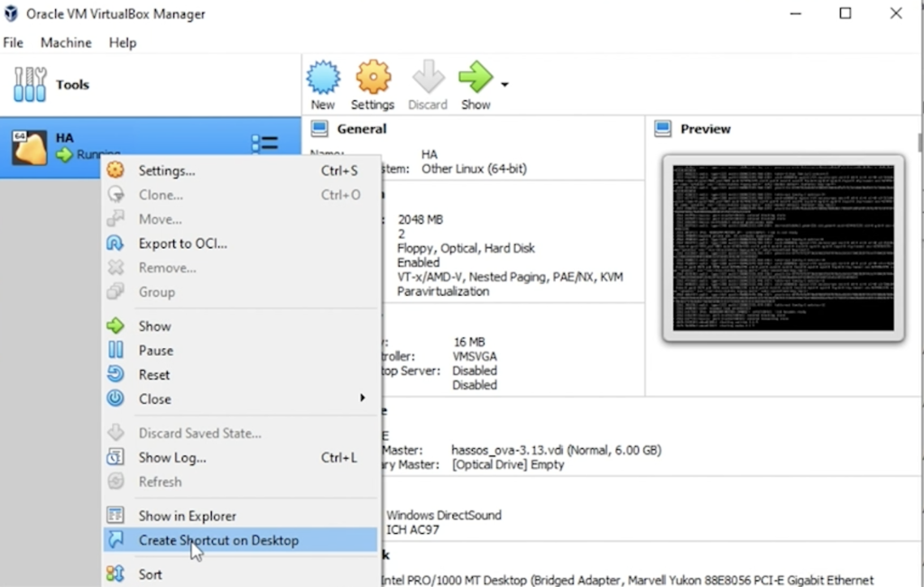The image size is (924, 587).
Task: Click the VM Preview thumbnail
Action: point(783,248)
